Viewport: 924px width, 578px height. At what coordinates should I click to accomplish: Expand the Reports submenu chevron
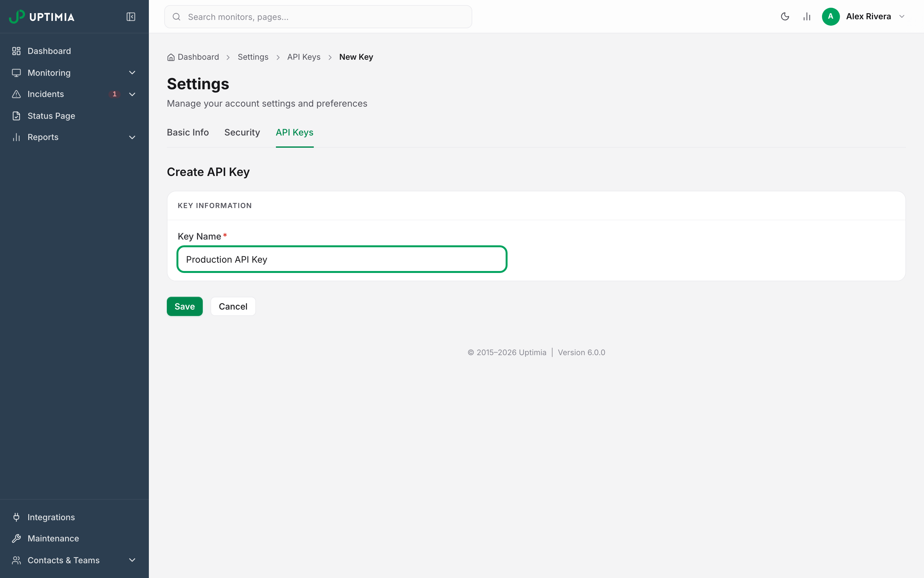pyautogui.click(x=132, y=137)
